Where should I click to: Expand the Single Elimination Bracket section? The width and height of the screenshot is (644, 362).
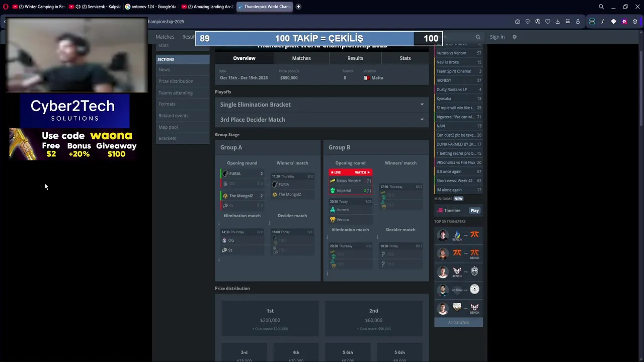point(322,105)
